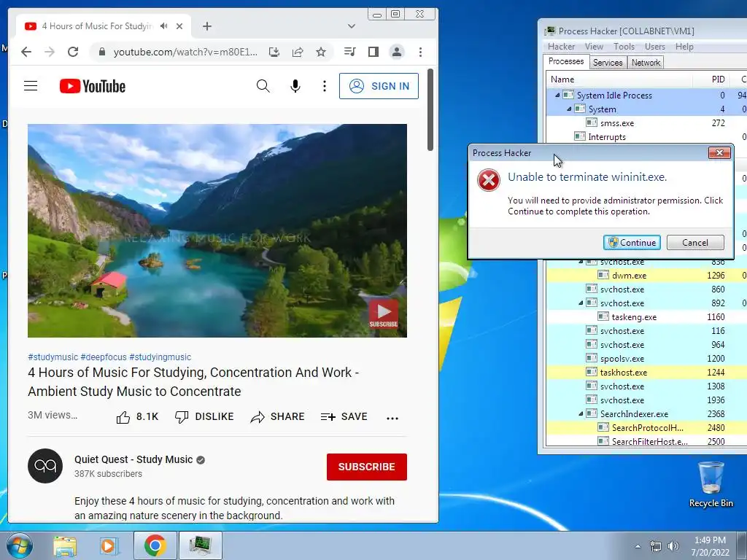
Task: Sign in to YouTube
Action: (x=379, y=86)
